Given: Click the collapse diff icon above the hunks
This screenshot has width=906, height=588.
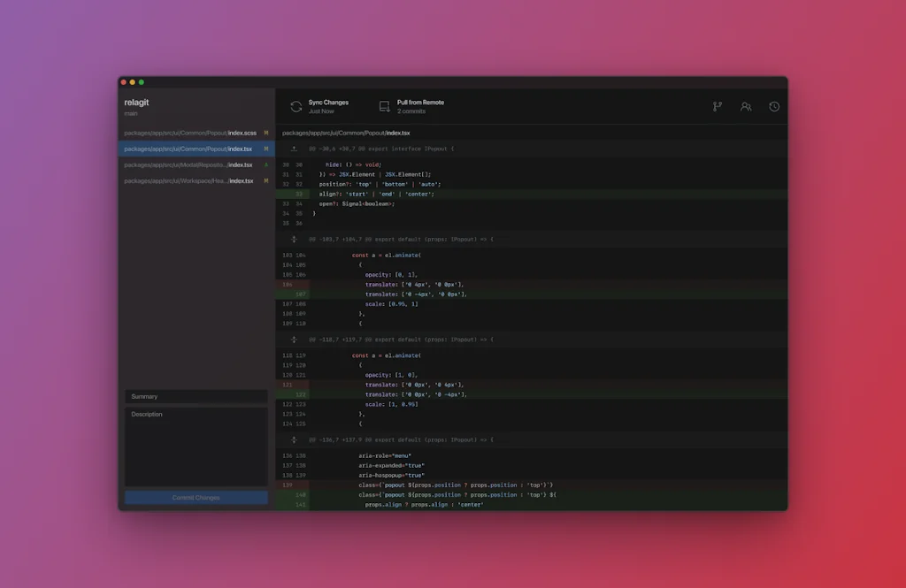Looking at the screenshot, I should tap(295, 148).
